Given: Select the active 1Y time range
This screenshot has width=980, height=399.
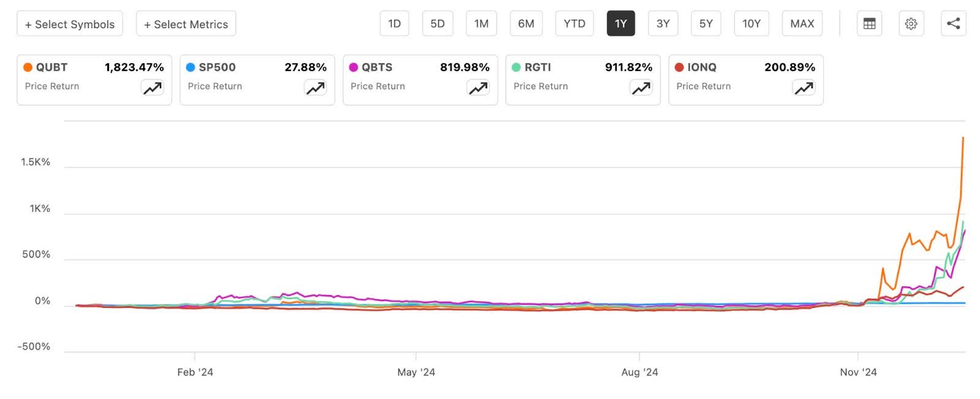Looking at the screenshot, I should pos(621,24).
